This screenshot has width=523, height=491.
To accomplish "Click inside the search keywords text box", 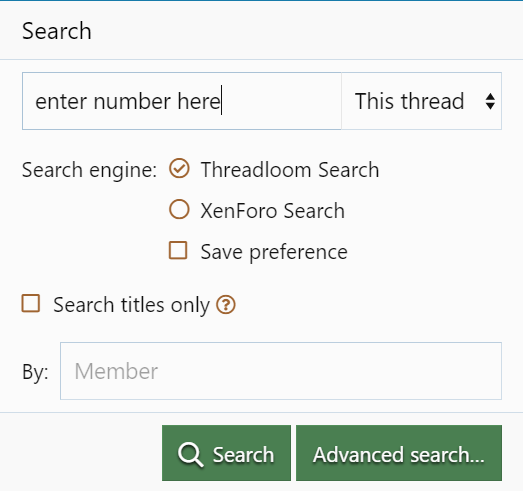I will [x=182, y=101].
